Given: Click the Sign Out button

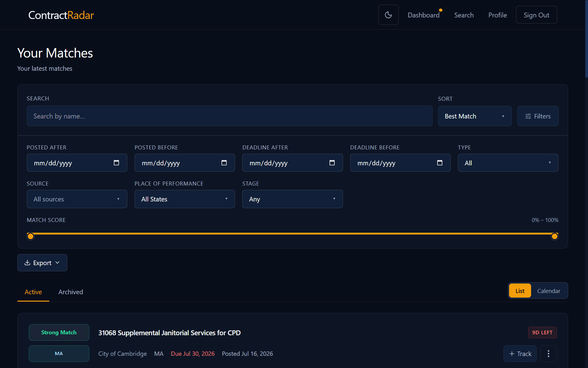Looking at the screenshot, I should (536, 15).
